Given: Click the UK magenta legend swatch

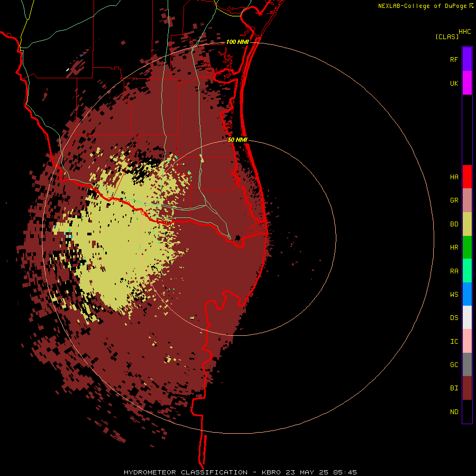Looking at the screenshot, I should [467, 83].
